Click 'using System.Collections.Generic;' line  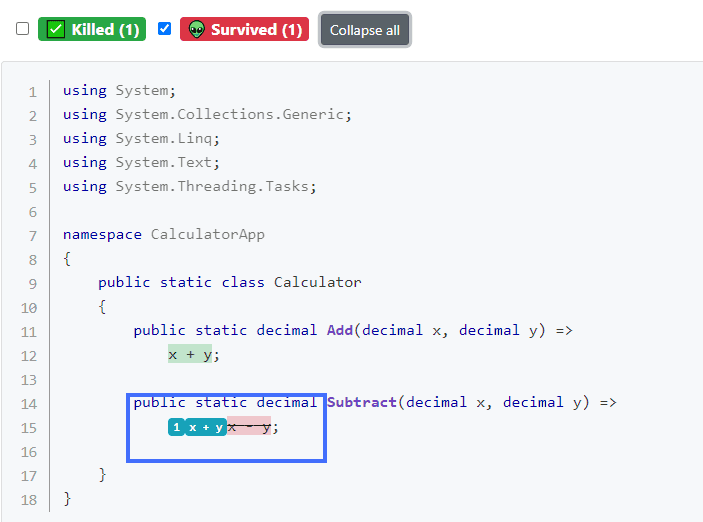point(207,114)
